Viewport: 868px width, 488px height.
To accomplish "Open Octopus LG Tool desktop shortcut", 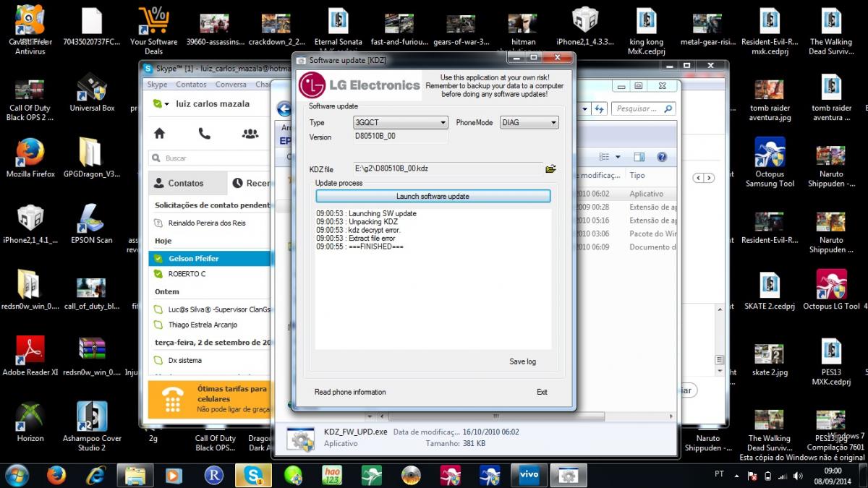I will click(831, 290).
